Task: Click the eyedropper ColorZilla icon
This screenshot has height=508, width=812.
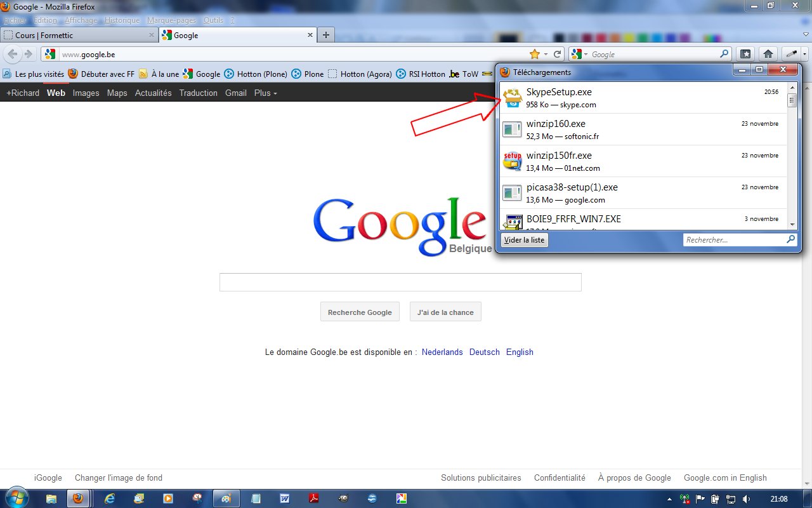Action: 791,54
